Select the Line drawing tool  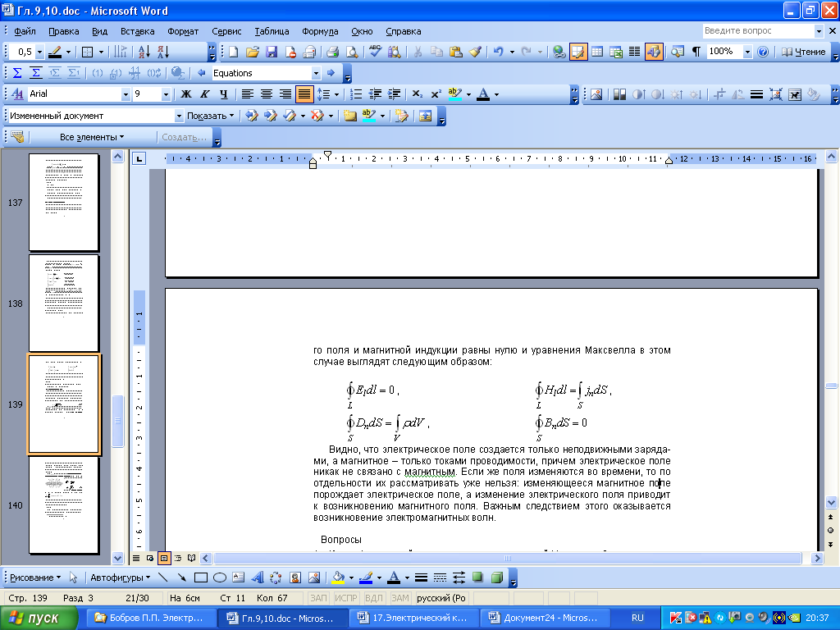coord(163,577)
